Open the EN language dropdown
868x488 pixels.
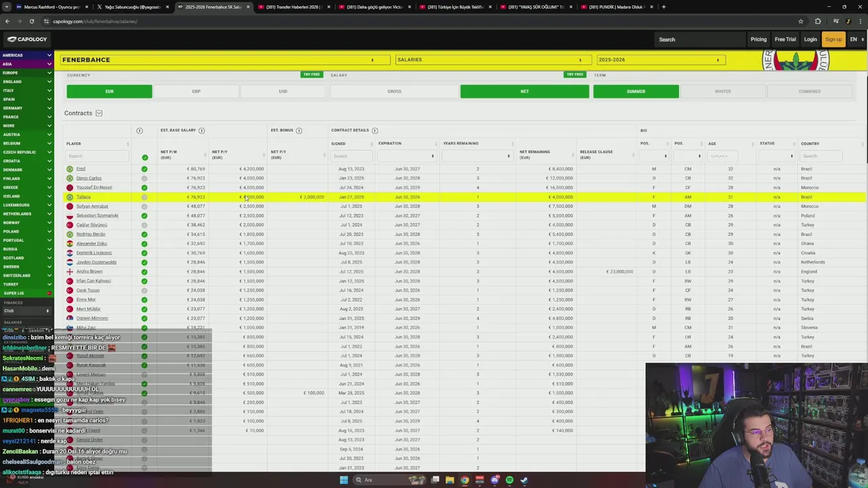857,39
